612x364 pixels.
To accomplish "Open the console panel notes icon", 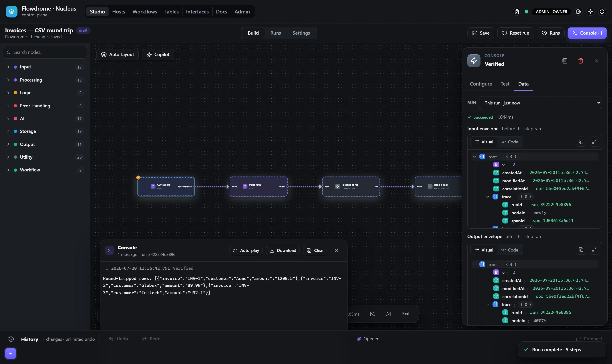I will click(565, 61).
